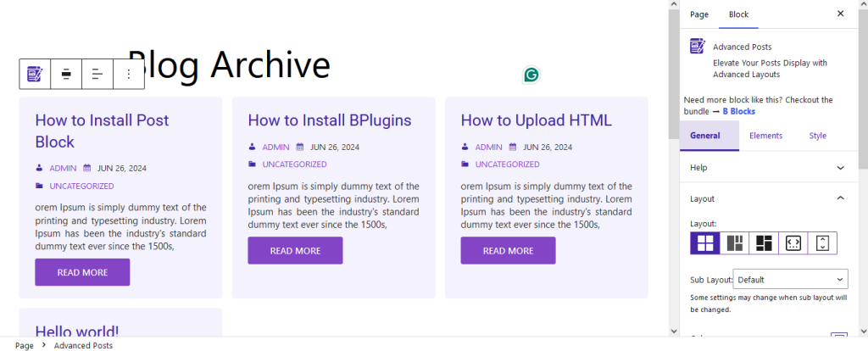
Task: Click the JUN 26, 2024 date in How to Install Post Block
Action: 122,169
